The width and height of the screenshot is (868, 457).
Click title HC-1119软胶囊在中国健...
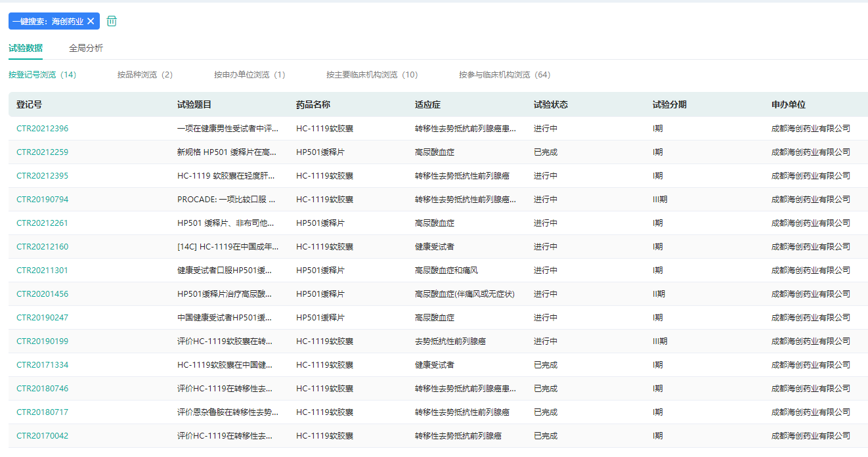pos(225,365)
